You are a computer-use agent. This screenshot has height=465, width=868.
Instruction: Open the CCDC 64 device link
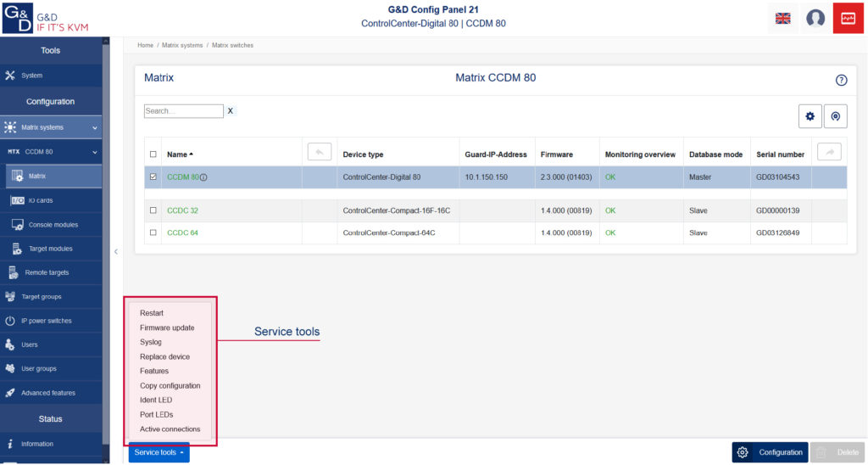(x=183, y=232)
